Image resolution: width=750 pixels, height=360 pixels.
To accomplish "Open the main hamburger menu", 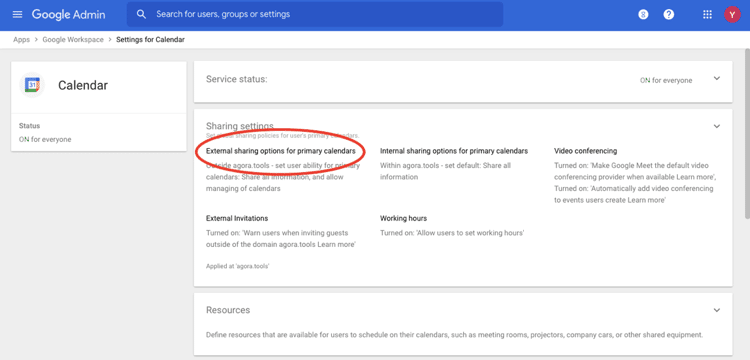I will (x=18, y=14).
